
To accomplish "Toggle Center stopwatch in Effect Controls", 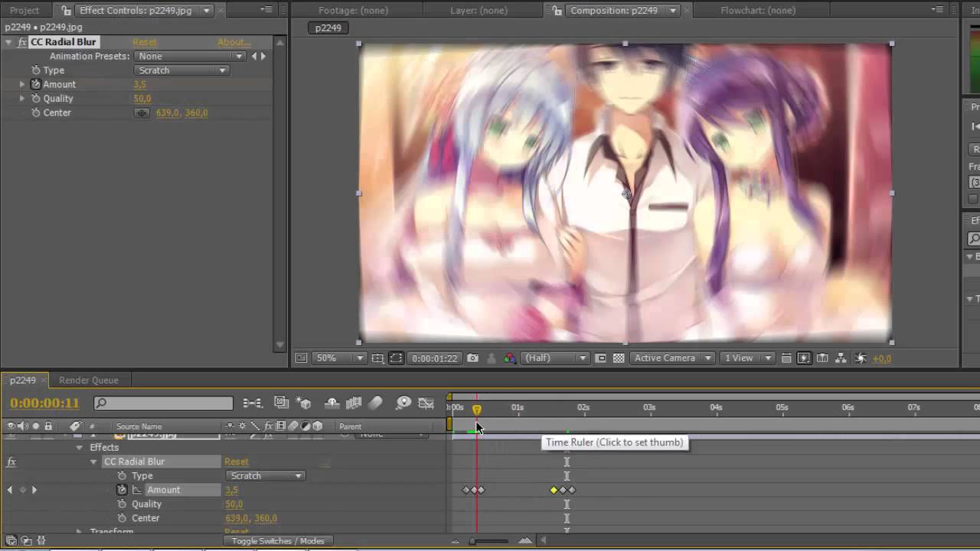I will 36,112.
